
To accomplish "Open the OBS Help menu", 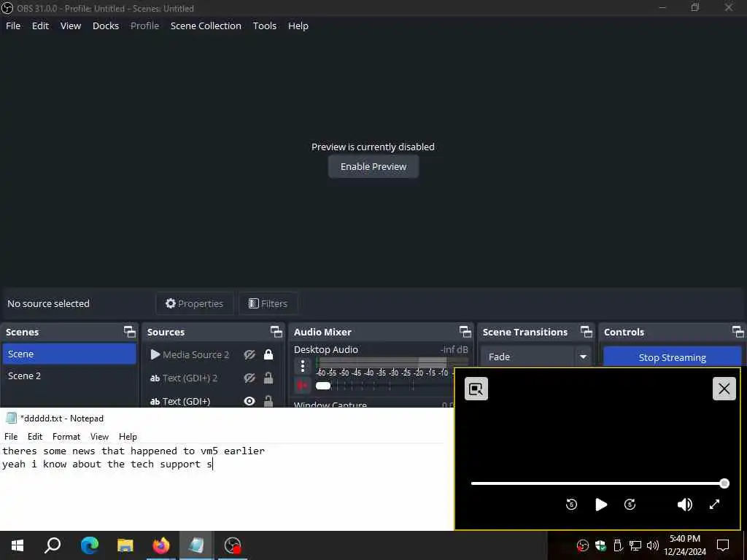I will pyautogui.click(x=298, y=26).
